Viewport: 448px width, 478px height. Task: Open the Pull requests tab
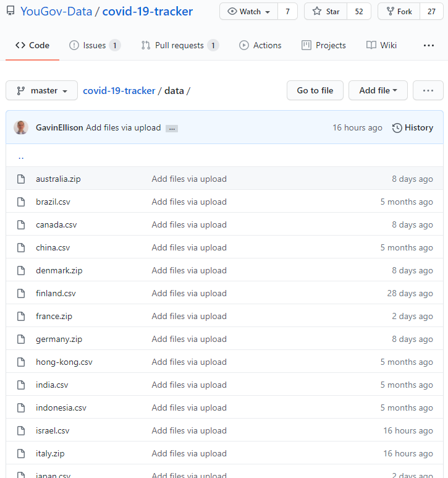point(179,45)
